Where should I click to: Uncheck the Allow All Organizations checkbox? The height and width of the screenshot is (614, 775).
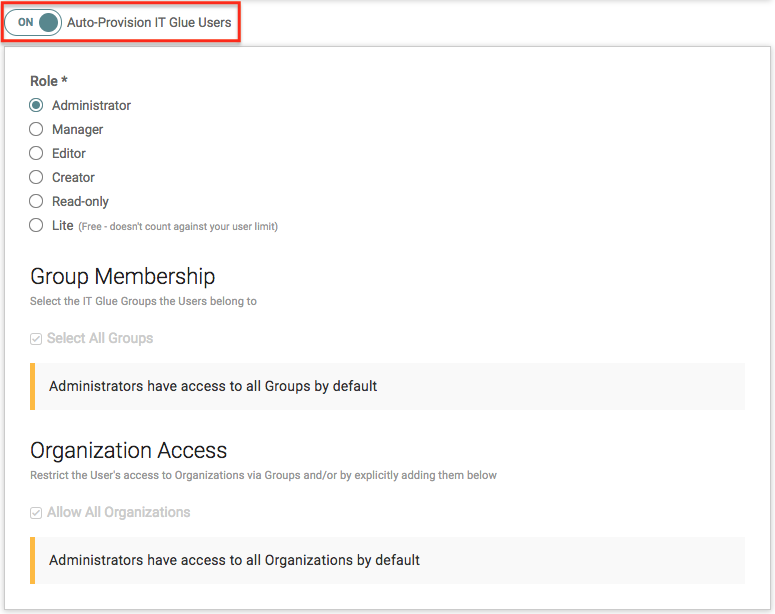[x=37, y=513]
